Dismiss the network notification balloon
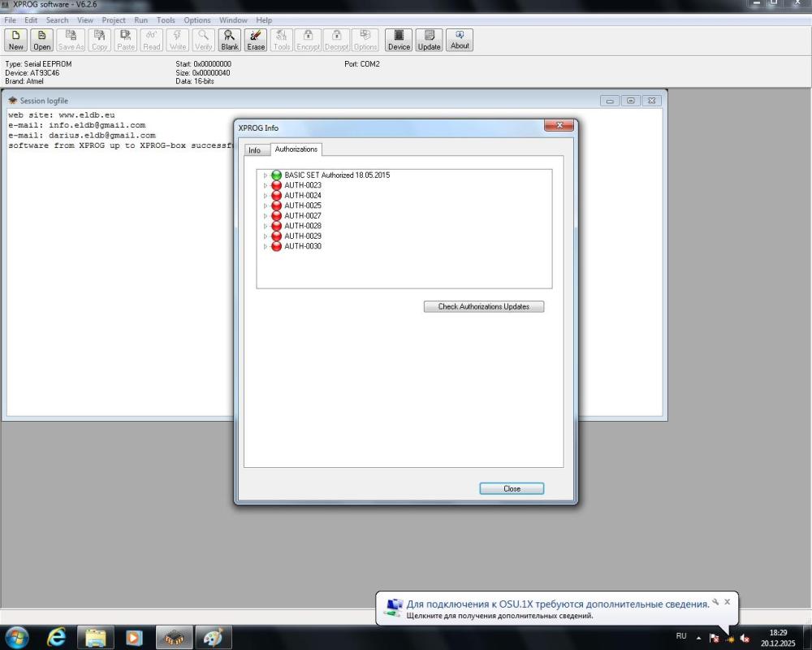The width and height of the screenshot is (812, 650). 727,602
